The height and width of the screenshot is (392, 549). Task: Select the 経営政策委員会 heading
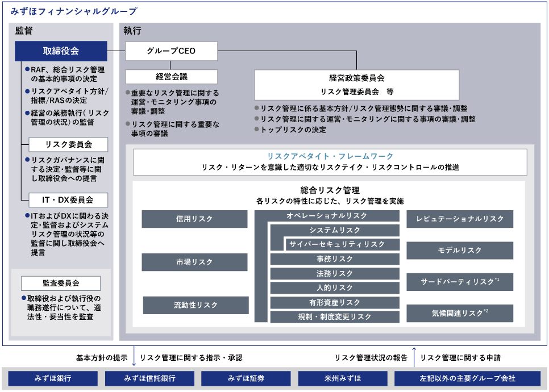pyautogui.click(x=356, y=78)
